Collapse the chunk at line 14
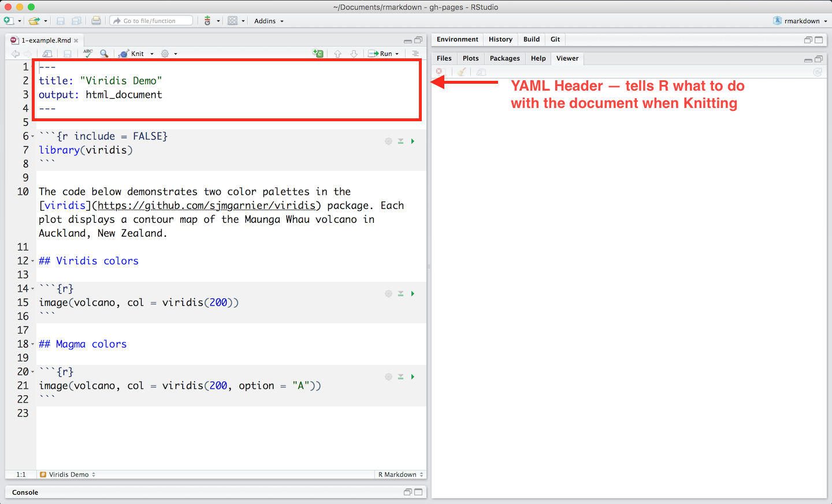 point(32,289)
